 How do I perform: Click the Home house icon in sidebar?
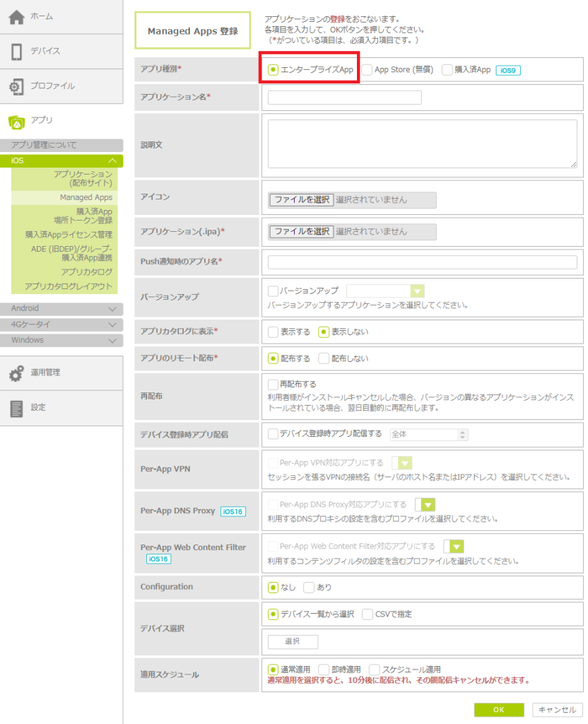[16, 17]
